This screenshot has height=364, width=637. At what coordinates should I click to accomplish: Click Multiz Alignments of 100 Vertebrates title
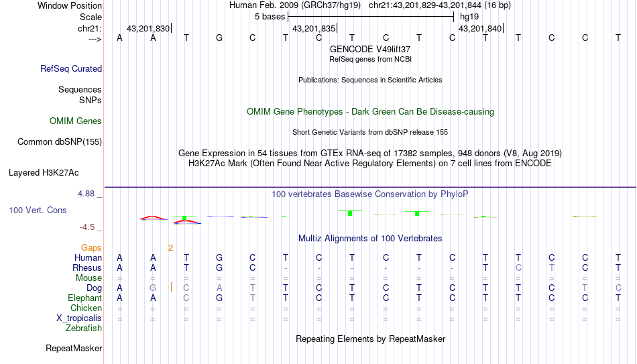[370, 239]
